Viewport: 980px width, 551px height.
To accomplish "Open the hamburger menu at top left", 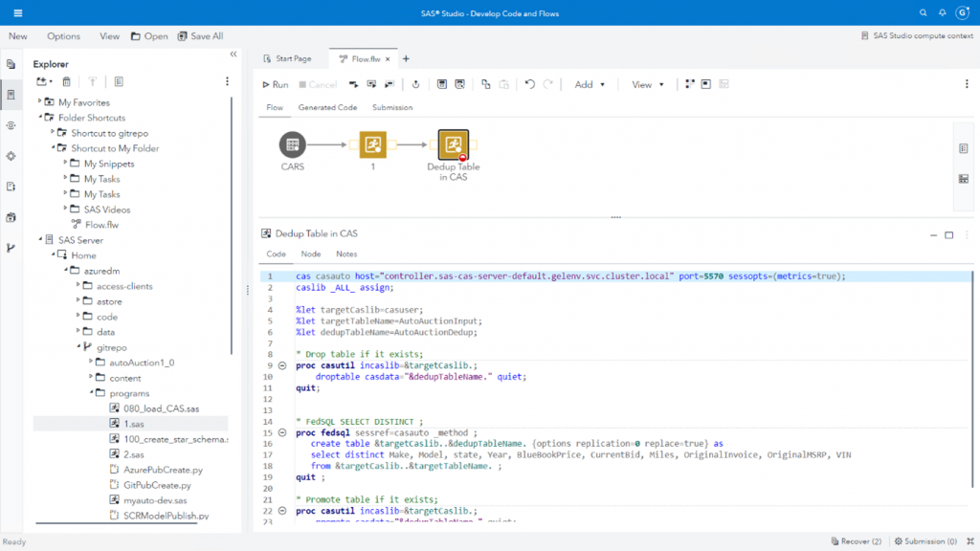I will click(x=18, y=13).
